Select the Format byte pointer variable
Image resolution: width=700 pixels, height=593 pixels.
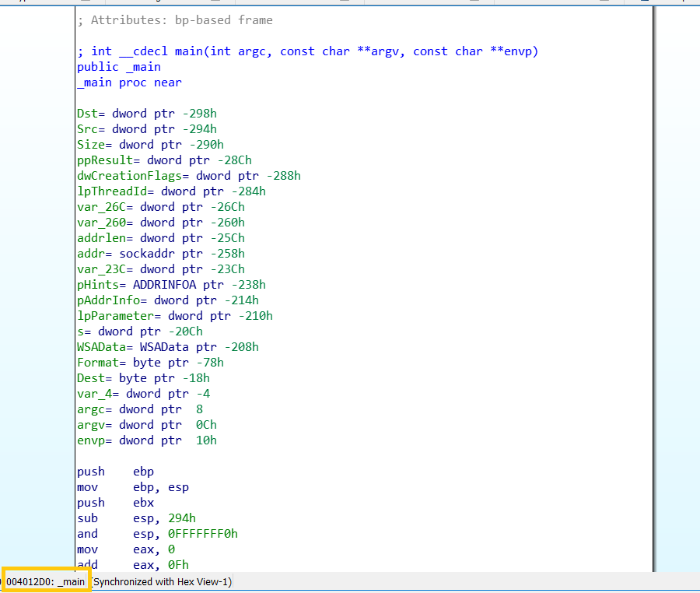pyautogui.click(x=96, y=362)
